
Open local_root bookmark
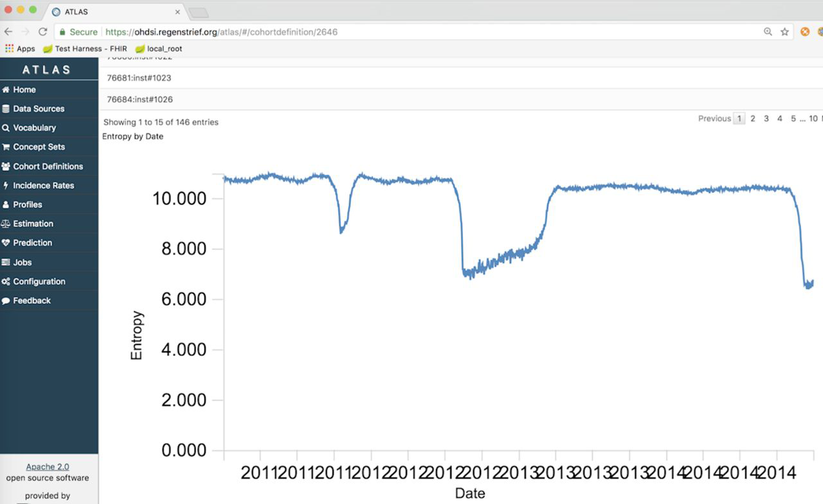click(159, 49)
